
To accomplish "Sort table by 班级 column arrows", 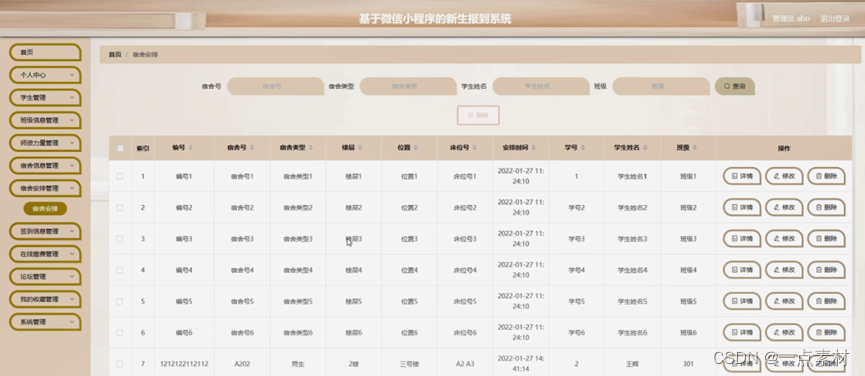I will point(695,148).
